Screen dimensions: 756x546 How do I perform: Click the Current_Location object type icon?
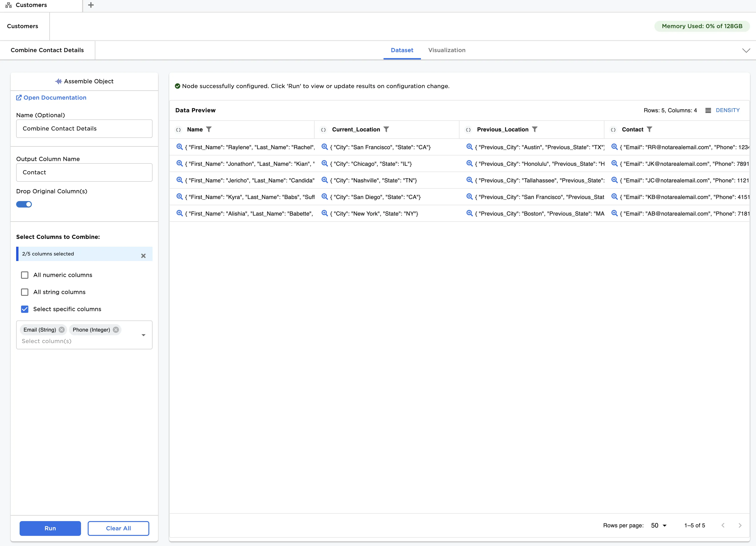[x=323, y=130]
